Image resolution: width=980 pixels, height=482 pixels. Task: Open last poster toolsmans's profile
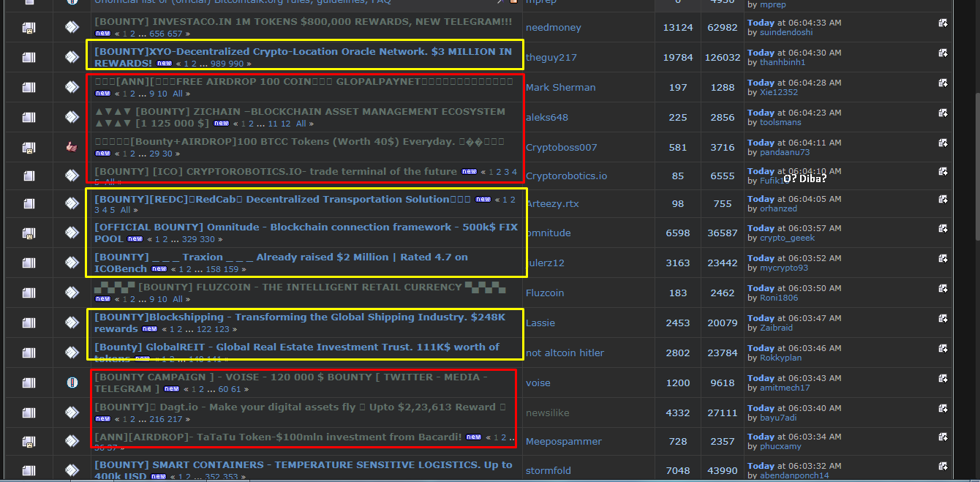781,122
